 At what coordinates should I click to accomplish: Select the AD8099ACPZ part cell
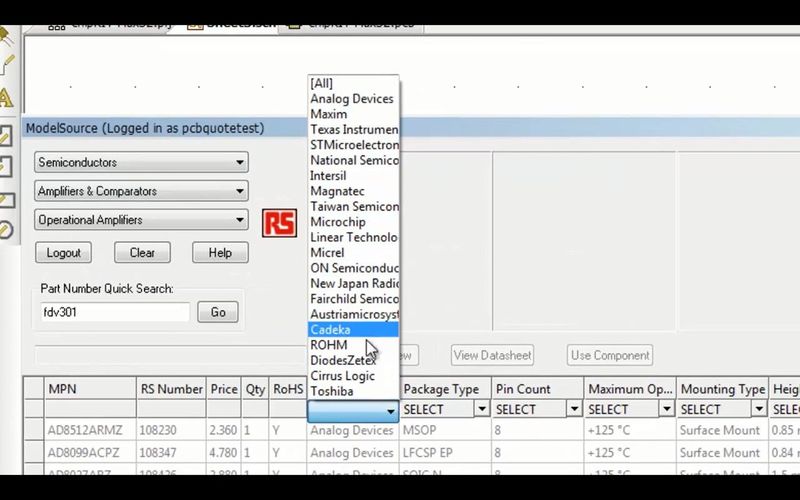click(90, 453)
